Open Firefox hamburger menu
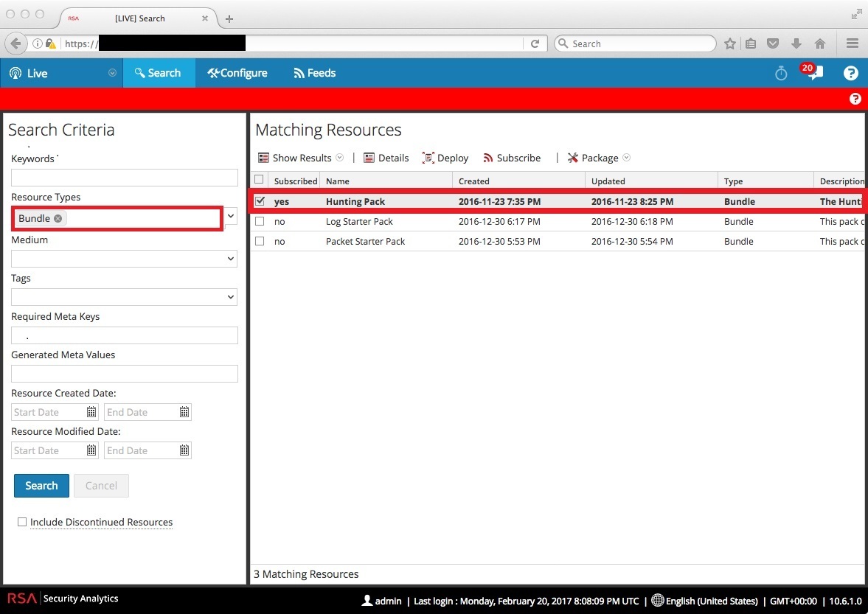This screenshot has width=868, height=614. (x=852, y=43)
